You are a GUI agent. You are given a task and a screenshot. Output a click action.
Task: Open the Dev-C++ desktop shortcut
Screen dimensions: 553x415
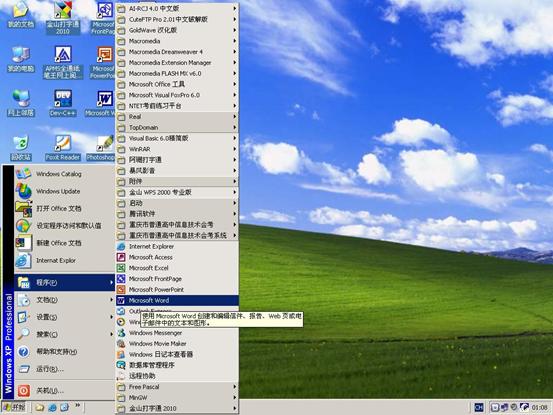[x=63, y=103]
